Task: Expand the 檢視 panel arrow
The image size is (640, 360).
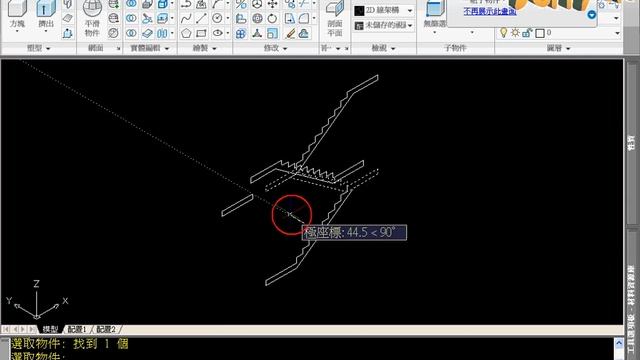Action: [x=393, y=49]
